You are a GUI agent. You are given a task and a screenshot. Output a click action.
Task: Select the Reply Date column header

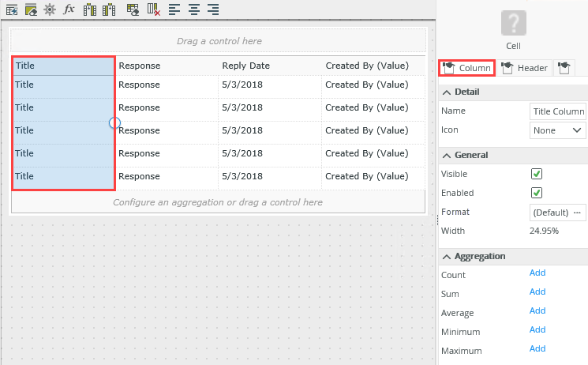pos(270,66)
